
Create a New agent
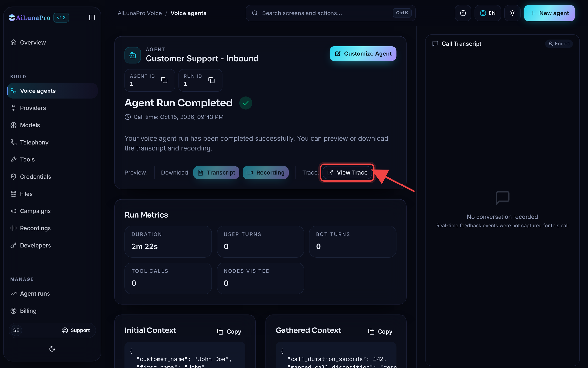point(549,13)
